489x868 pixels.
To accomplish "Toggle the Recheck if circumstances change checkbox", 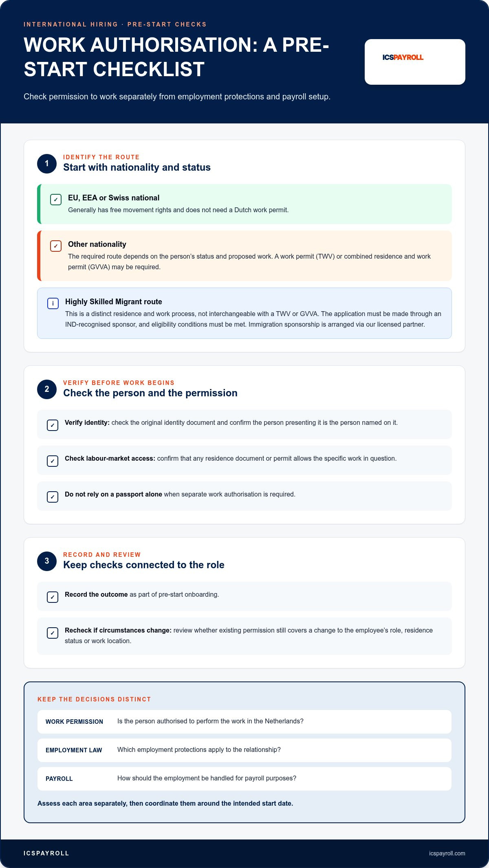I will coord(53,633).
